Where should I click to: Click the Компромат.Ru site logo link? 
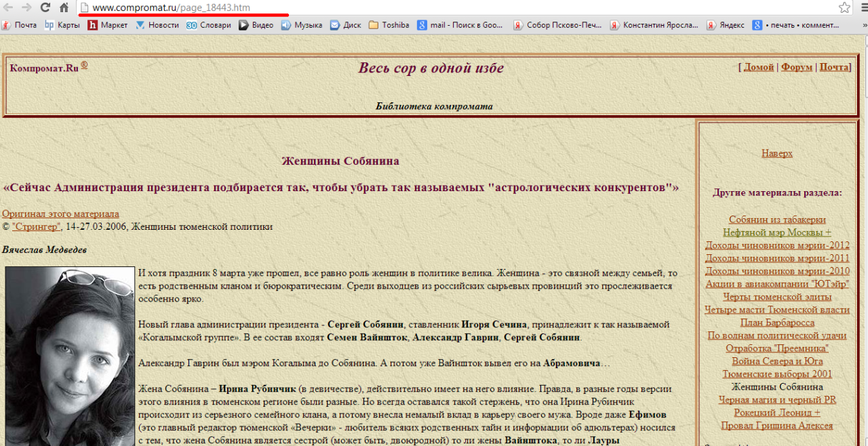[x=44, y=68]
